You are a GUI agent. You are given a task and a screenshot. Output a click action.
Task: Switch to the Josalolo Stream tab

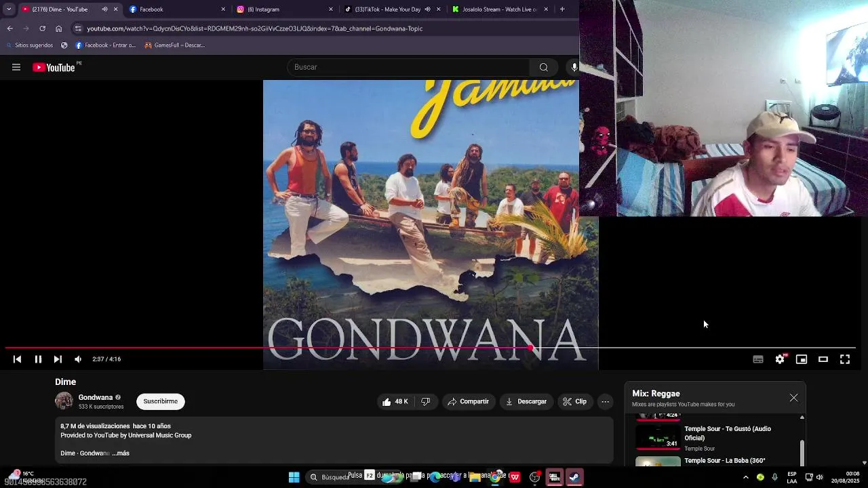pos(499,9)
